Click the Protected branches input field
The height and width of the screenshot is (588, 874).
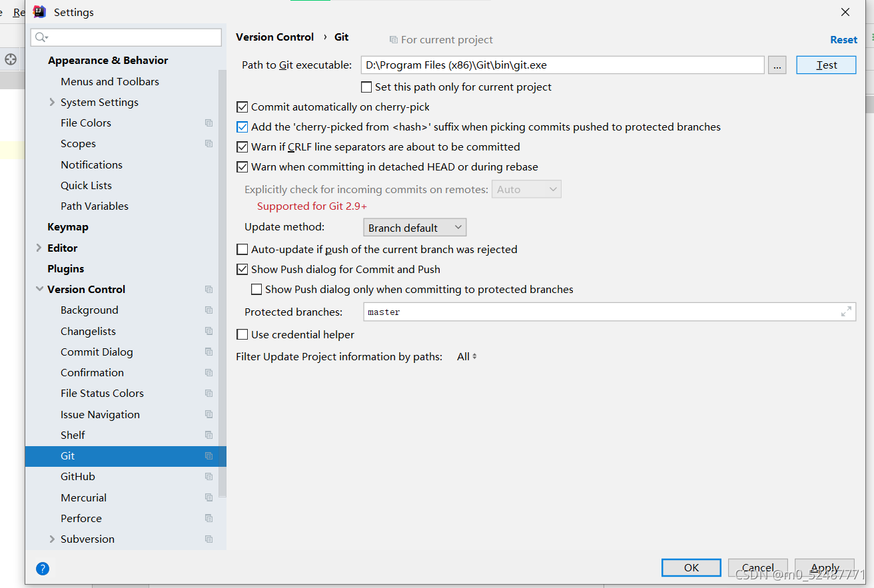610,312
